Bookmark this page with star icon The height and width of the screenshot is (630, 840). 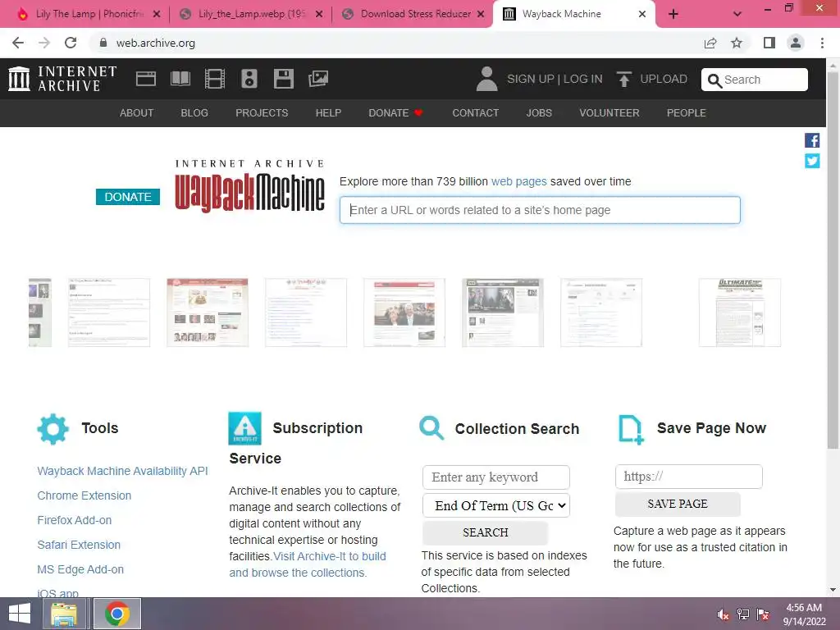[737, 43]
